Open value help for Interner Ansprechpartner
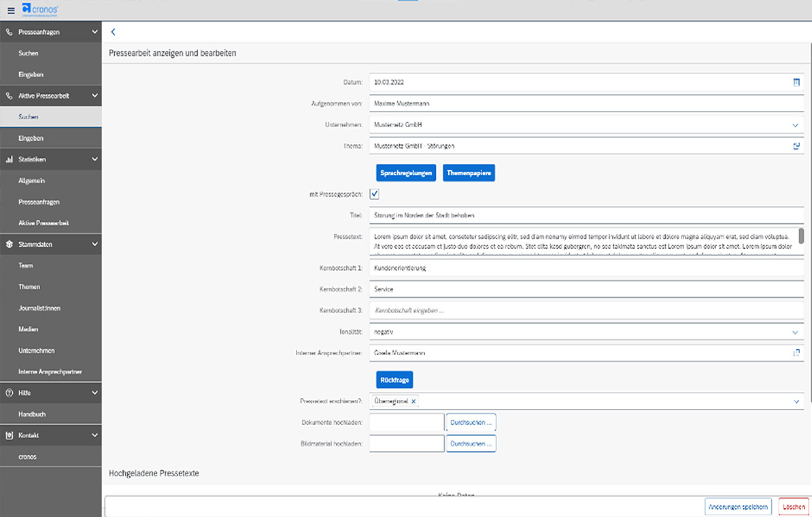The width and height of the screenshot is (812, 517). click(796, 352)
